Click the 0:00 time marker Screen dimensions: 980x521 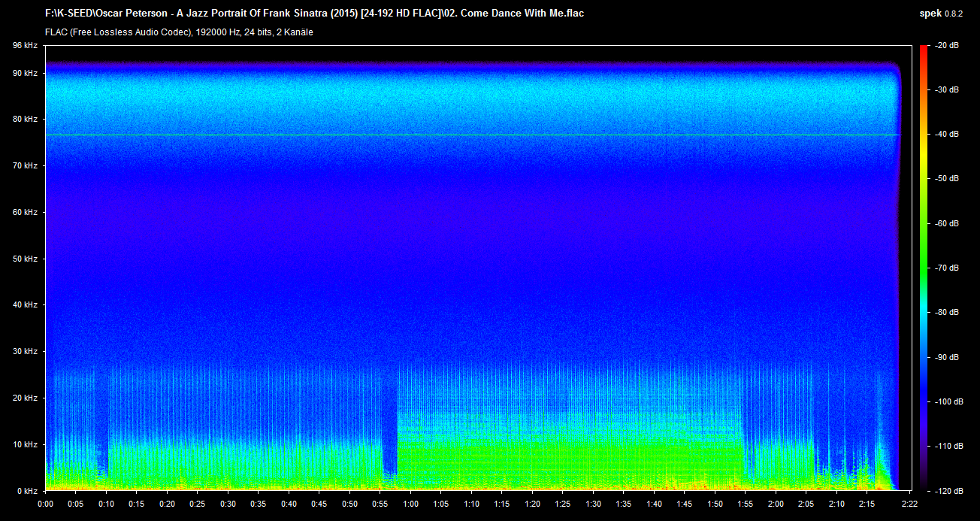45,504
